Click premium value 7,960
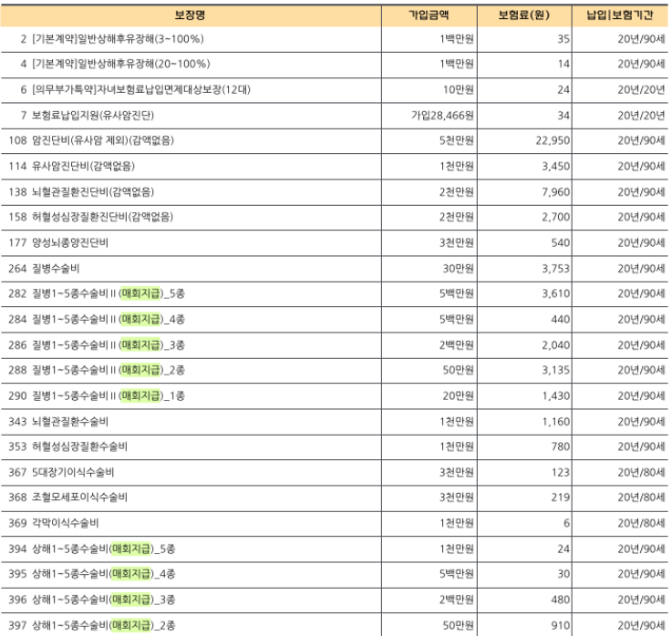The image size is (672, 636). pyautogui.click(x=555, y=192)
